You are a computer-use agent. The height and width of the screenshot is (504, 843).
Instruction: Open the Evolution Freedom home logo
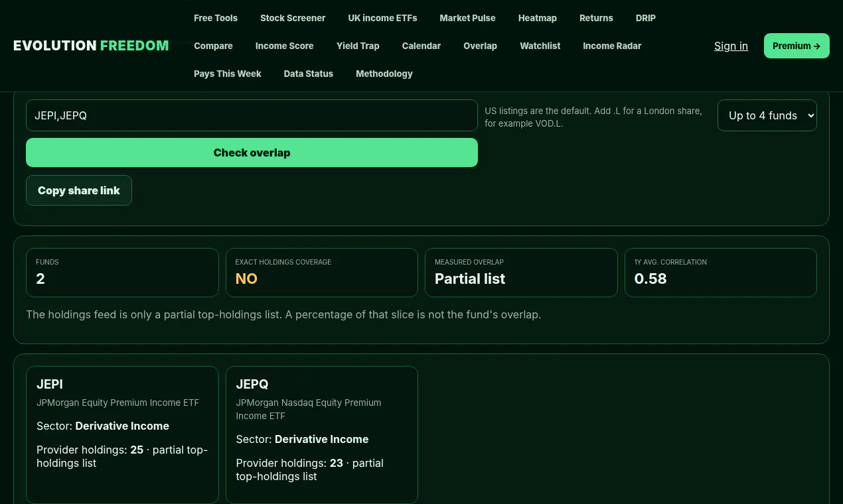(x=91, y=46)
